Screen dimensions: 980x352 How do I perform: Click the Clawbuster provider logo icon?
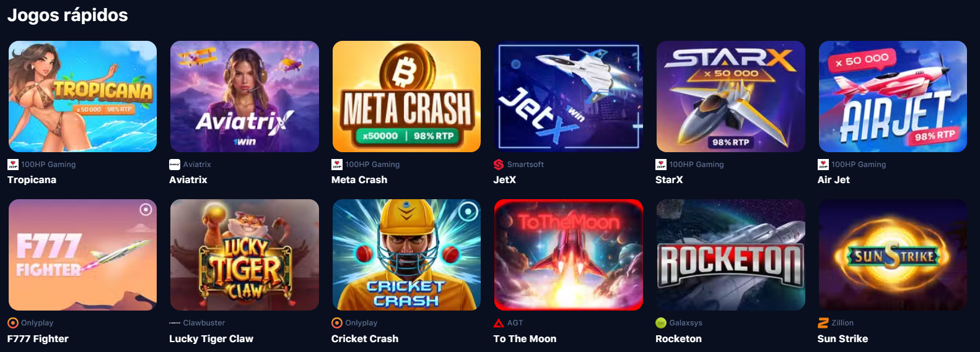click(x=175, y=323)
